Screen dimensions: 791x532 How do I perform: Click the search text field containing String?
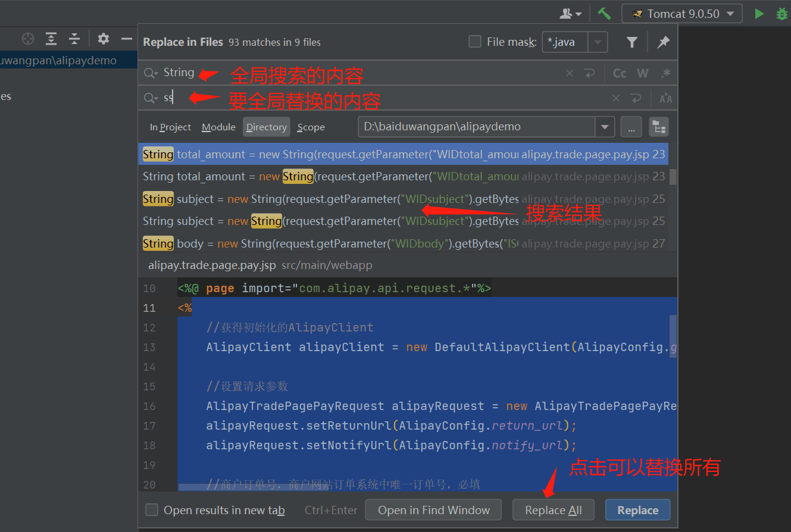(357, 73)
